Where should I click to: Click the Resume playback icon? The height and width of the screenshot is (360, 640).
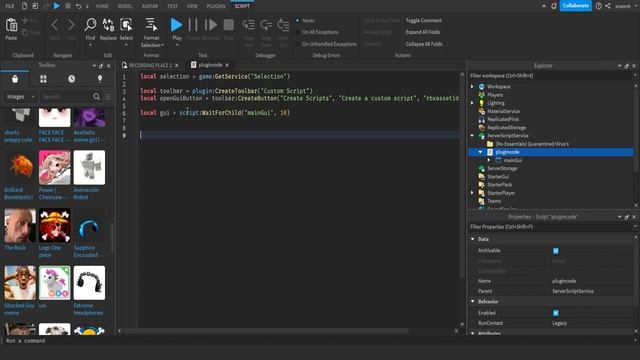pyautogui.click(x=211, y=25)
